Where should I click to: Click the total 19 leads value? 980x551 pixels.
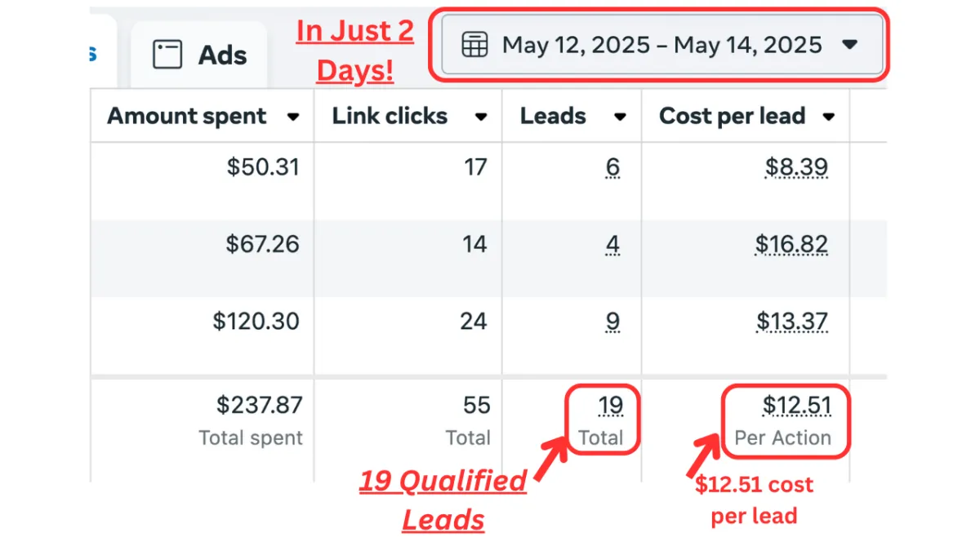pos(611,405)
